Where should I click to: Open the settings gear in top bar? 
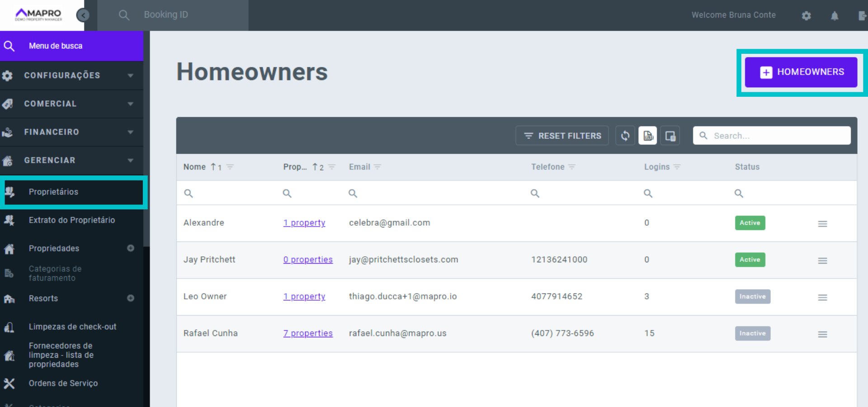[x=806, y=16]
